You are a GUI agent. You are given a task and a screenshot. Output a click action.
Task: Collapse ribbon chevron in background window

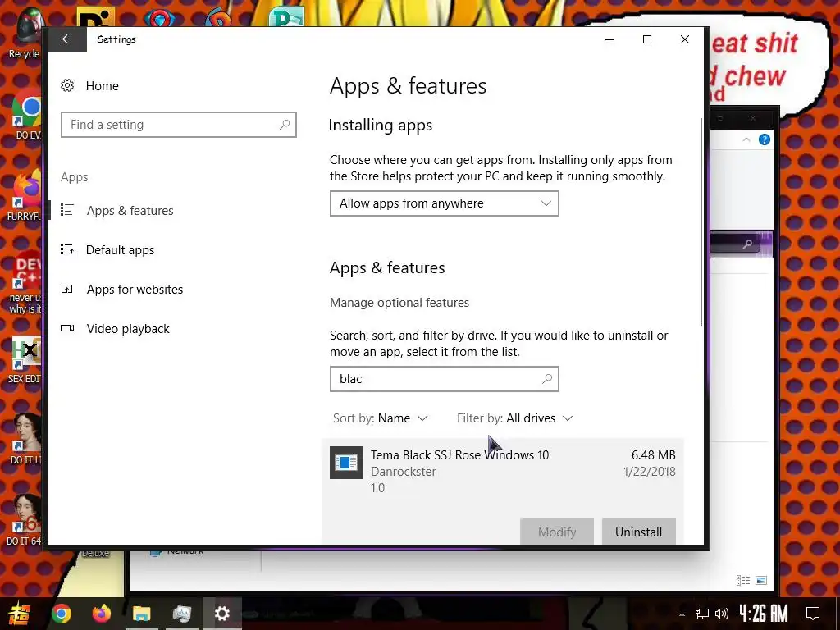[746, 139]
